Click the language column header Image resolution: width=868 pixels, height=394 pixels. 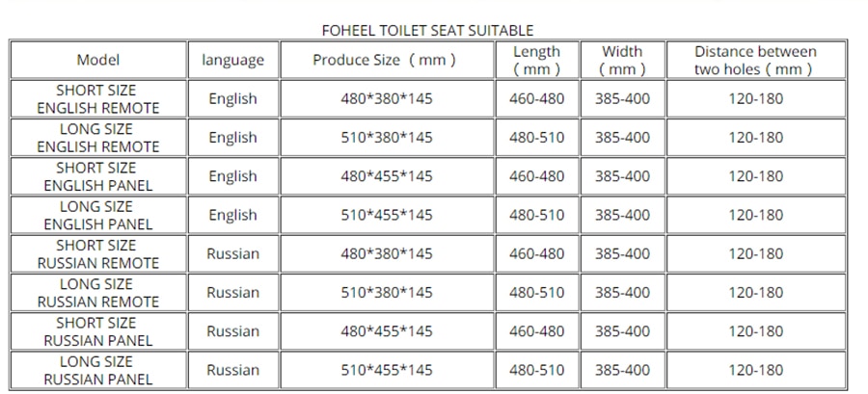coord(233,60)
